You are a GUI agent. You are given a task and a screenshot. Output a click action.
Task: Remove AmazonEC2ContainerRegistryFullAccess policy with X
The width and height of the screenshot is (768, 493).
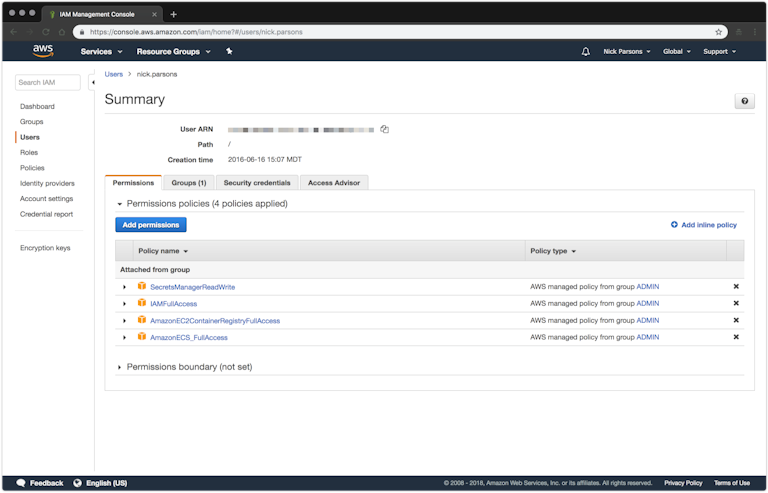point(736,320)
